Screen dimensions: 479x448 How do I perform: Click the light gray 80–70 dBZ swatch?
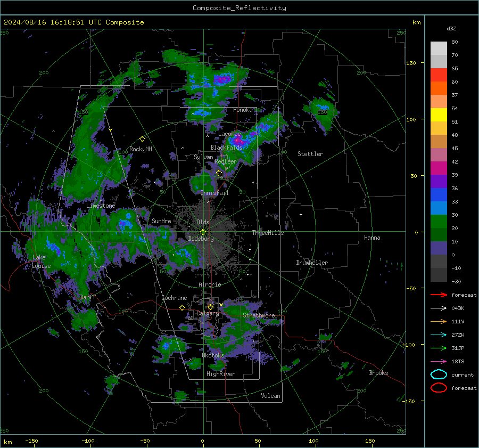439,48
